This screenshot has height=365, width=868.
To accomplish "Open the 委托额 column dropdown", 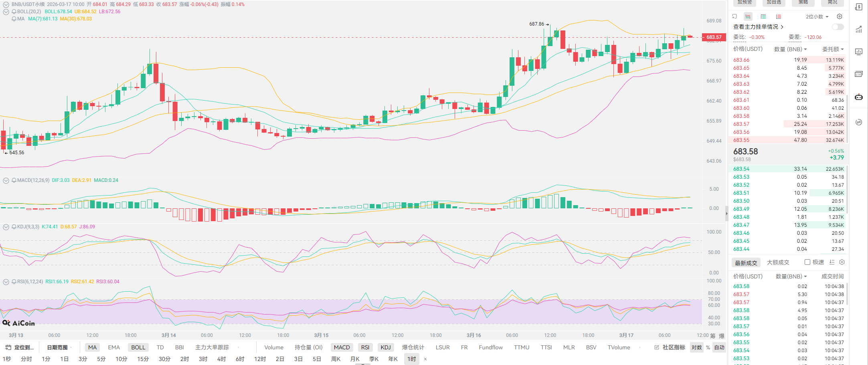I will (833, 49).
